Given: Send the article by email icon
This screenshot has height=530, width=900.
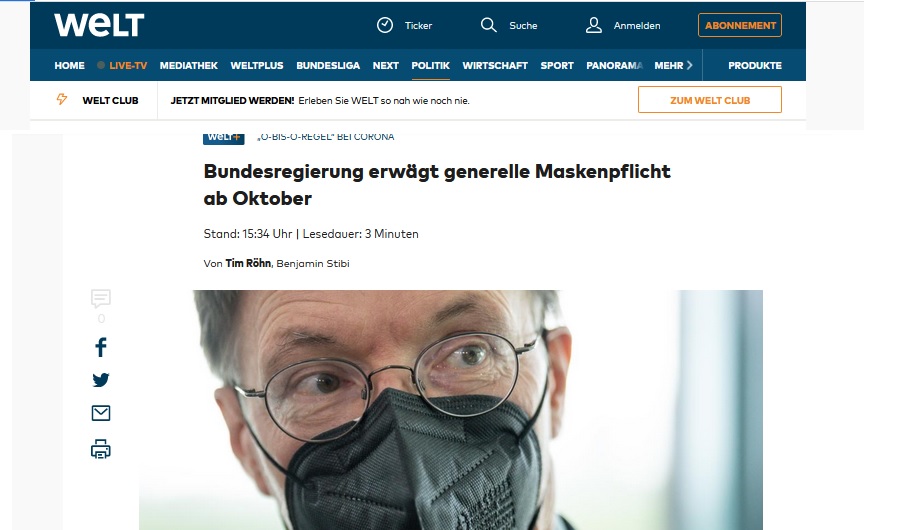Looking at the screenshot, I should (100, 413).
